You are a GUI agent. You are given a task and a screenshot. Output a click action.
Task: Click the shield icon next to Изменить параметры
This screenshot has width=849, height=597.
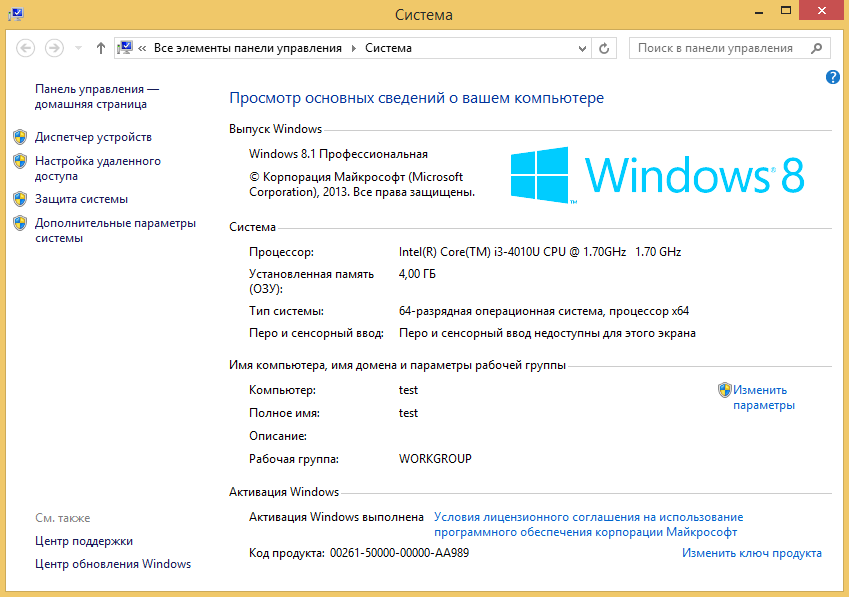724,390
